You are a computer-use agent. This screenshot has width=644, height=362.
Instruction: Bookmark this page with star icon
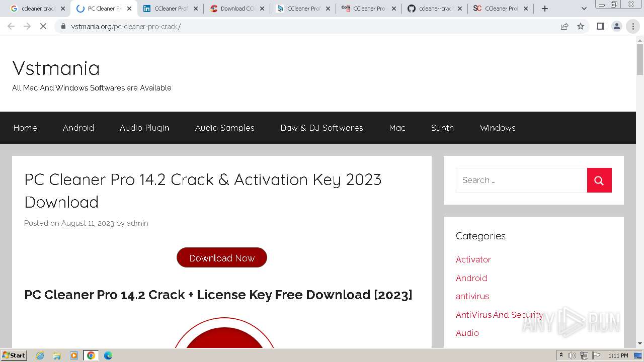coord(581,26)
